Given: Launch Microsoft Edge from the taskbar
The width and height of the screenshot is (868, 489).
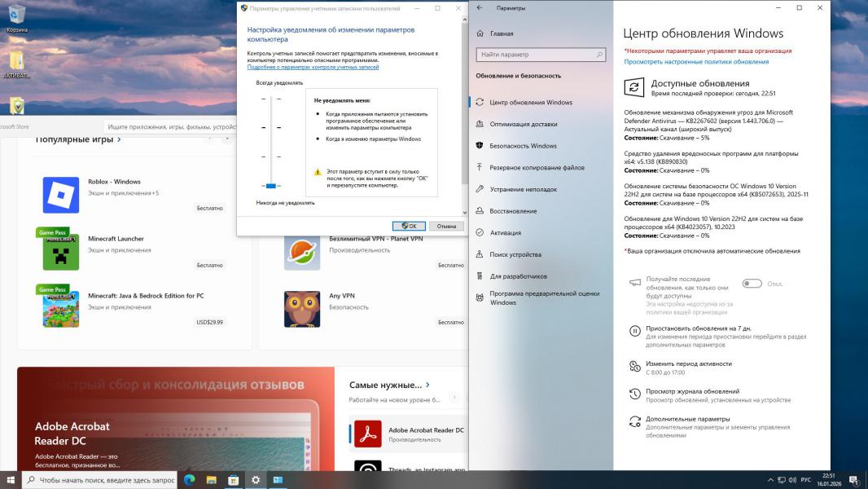Looking at the screenshot, I should [x=189, y=480].
